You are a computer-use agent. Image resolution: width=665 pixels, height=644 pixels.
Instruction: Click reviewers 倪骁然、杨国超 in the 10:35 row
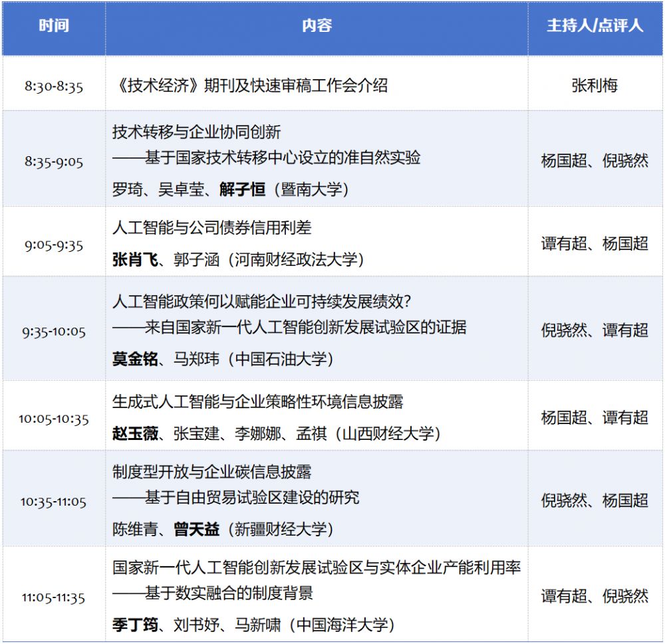click(595, 500)
